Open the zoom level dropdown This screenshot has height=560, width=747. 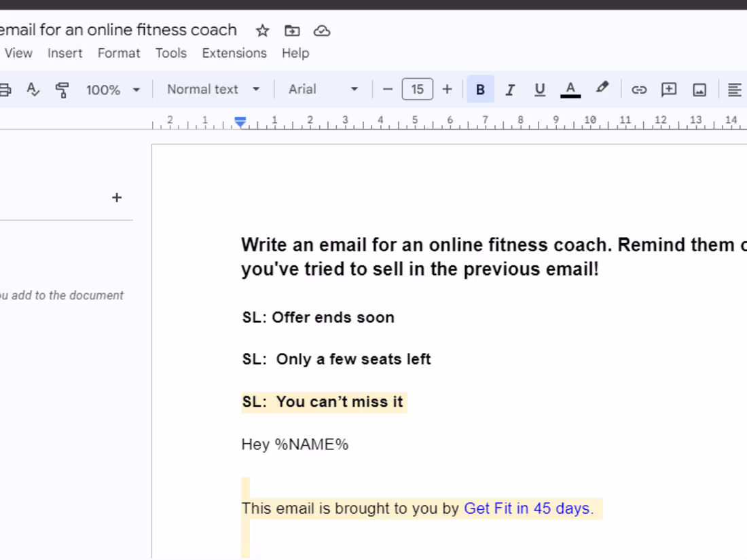(112, 89)
